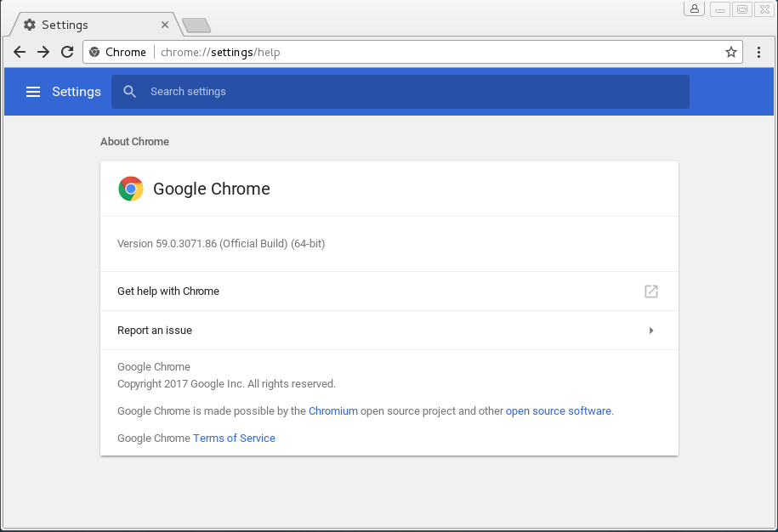
Task: Click the user profile icon in title bar
Action: tap(695, 9)
